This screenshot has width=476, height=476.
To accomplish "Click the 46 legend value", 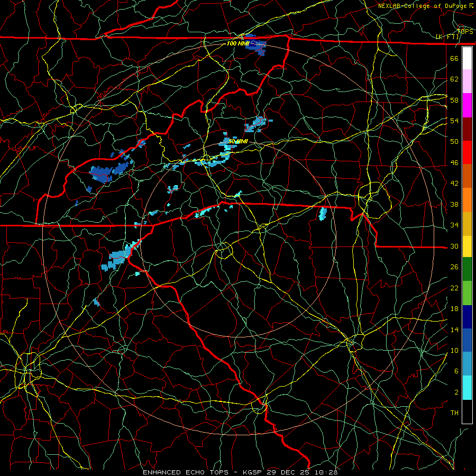I will click(454, 163).
